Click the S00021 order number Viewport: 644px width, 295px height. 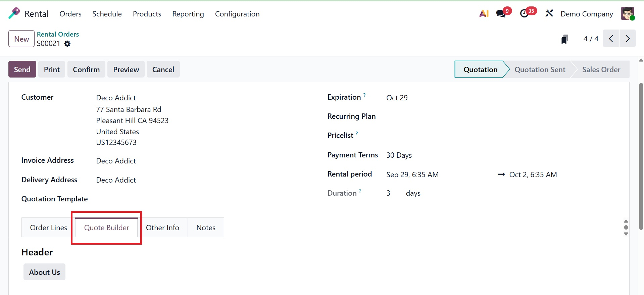49,44
